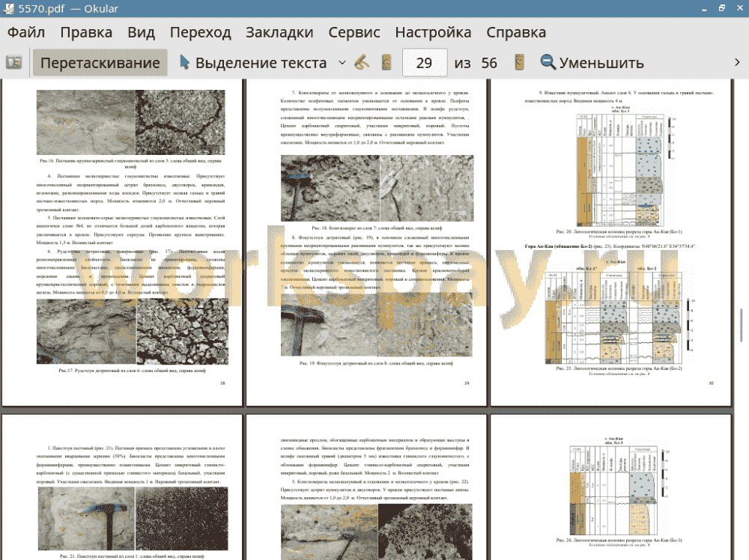Image resolution: width=749 pixels, height=560 pixels.
Task: Toggle the annotations pencil tool icon
Action: click(x=362, y=63)
